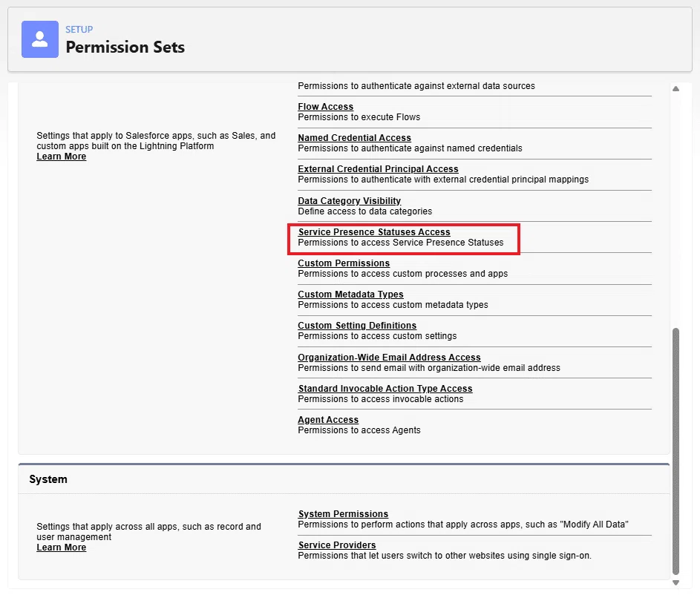Open Flow Access settings
Screen dimensions: 700x595
tap(325, 107)
